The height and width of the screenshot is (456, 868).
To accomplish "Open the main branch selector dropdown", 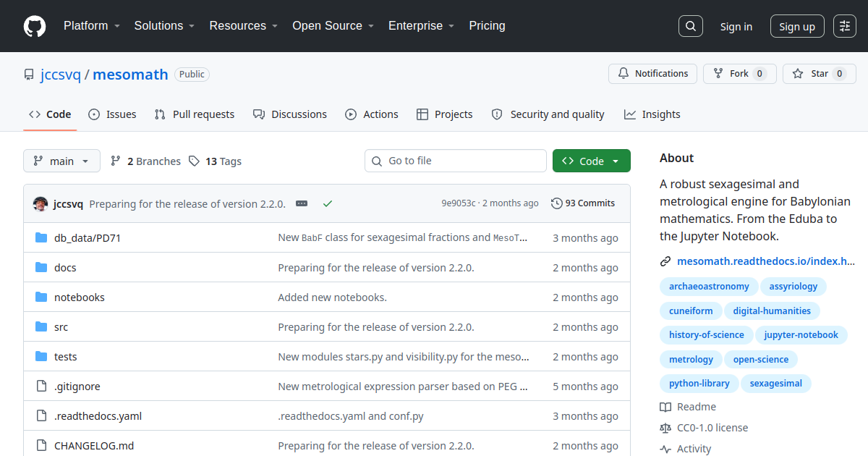I will click(x=61, y=161).
